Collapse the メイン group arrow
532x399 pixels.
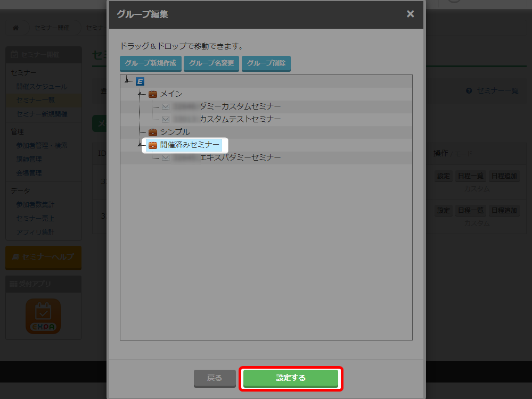(x=139, y=94)
